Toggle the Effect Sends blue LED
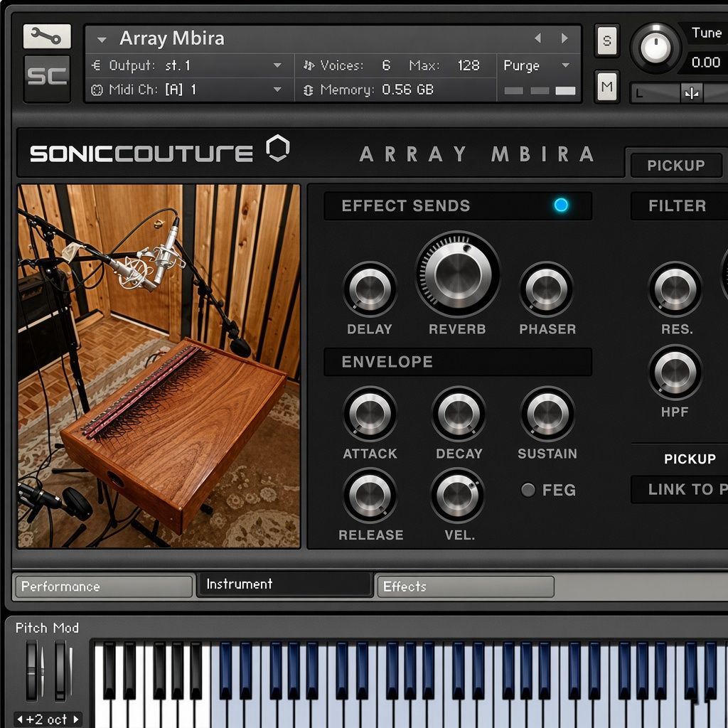 click(x=561, y=205)
